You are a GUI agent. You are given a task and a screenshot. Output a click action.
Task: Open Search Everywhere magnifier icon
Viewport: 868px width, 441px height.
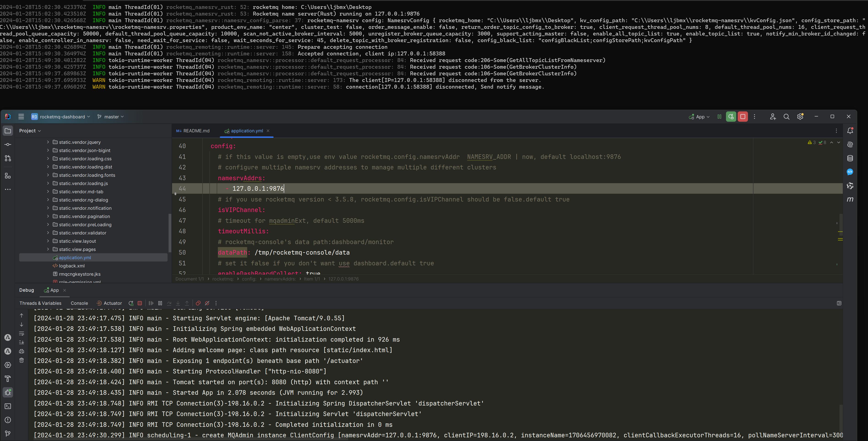click(786, 117)
